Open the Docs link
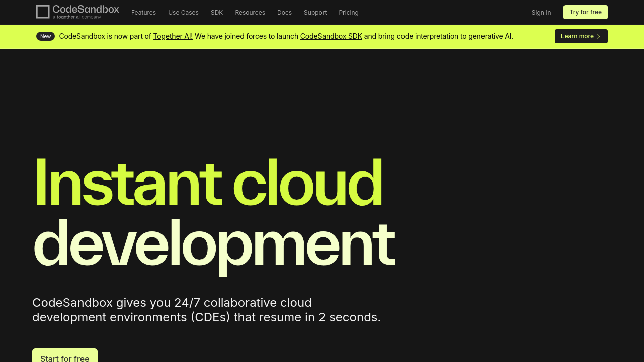This screenshot has width=644, height=362. (x=284, y=13)
